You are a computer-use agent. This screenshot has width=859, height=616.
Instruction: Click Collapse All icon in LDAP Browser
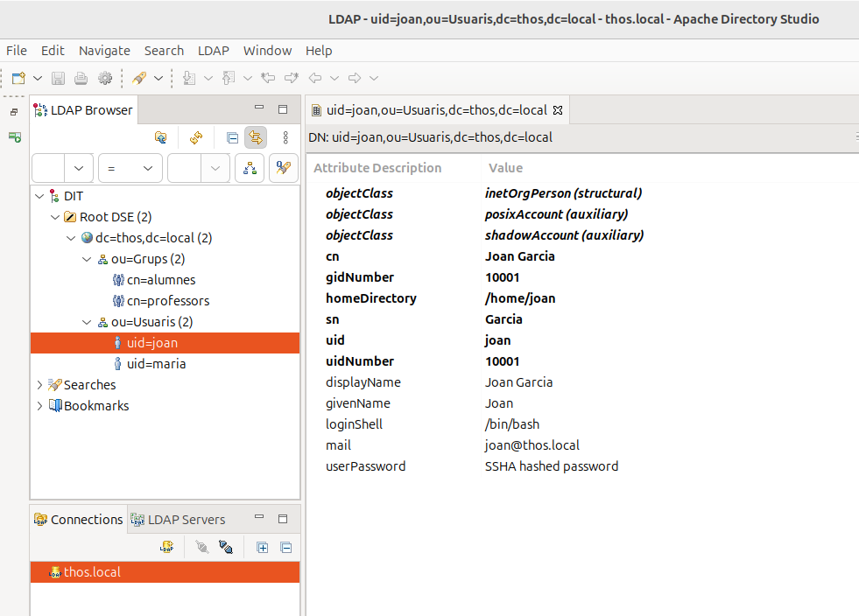tap(232, 137)
